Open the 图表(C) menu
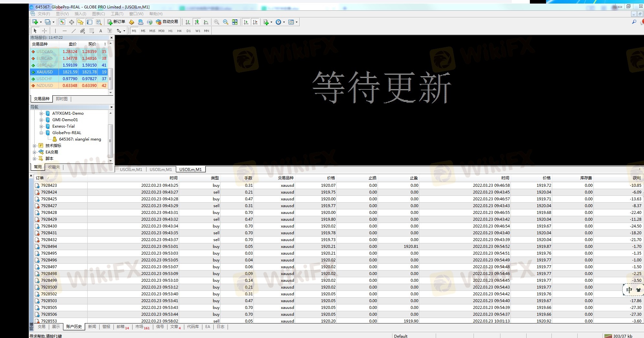Viewport: 644px width, 338px height. pos(98,14)
